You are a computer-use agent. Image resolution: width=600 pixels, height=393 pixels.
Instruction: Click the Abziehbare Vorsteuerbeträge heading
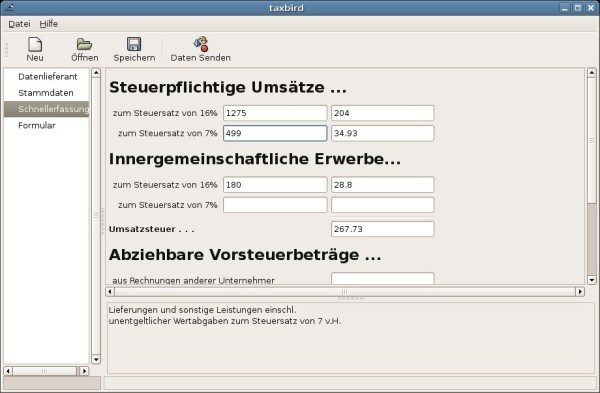click(x=245, y=255)
